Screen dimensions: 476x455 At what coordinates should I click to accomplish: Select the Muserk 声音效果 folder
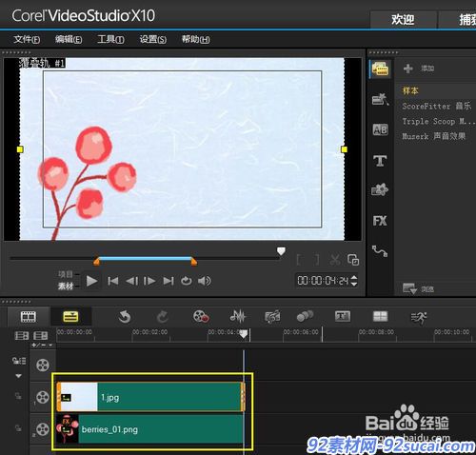[x=434, y=136]
